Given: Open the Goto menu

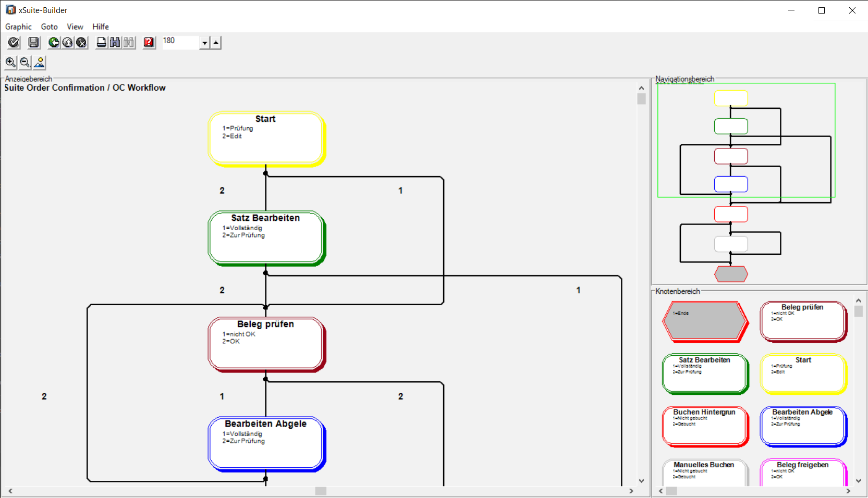Looking at the screenshot, I should [49, 27].
